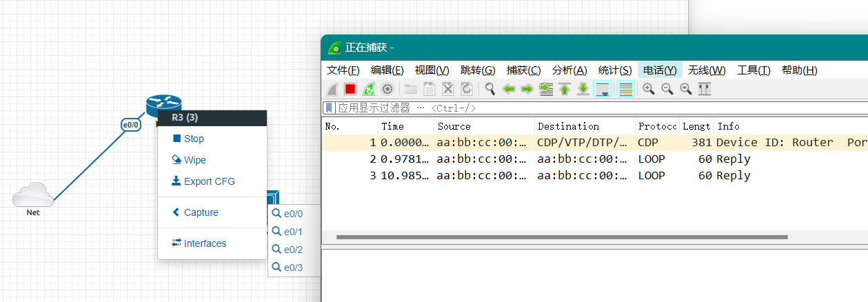Click the reload capture file icon
868x302 pixels.
point(466,89)
